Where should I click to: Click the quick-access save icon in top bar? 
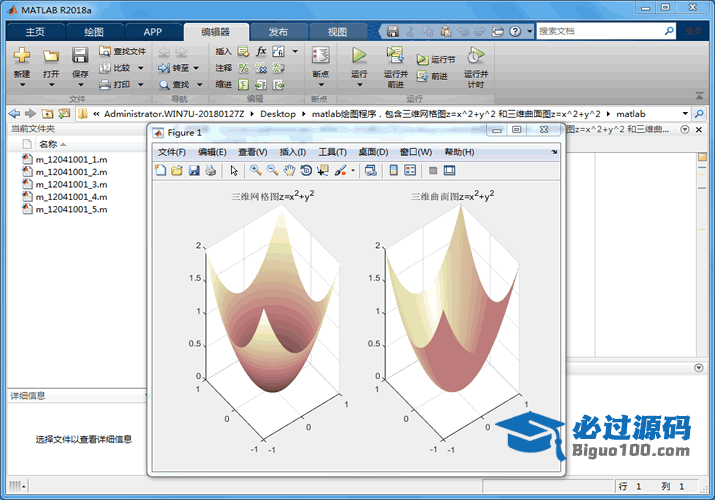(393, 31)
